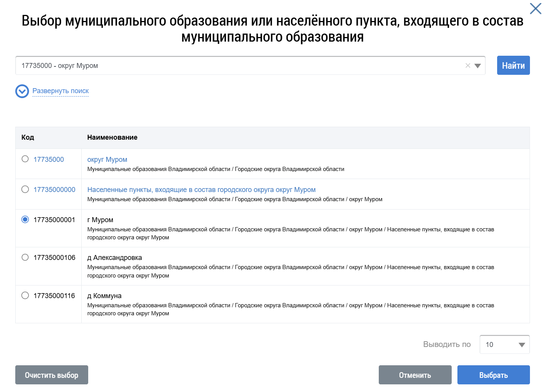Select radio button for code 17735000000
This screenshot has height=392, width=546.
(25, 189)
